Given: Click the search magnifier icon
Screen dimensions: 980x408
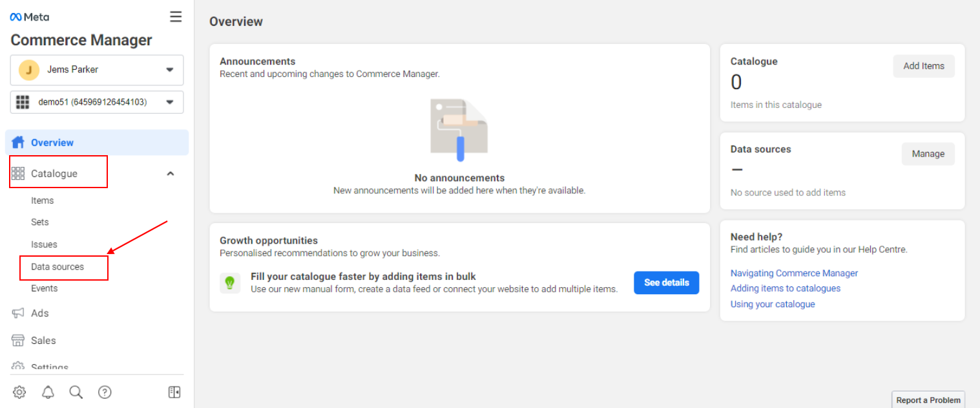Looking at the screenshot, I should click(76, 392).
